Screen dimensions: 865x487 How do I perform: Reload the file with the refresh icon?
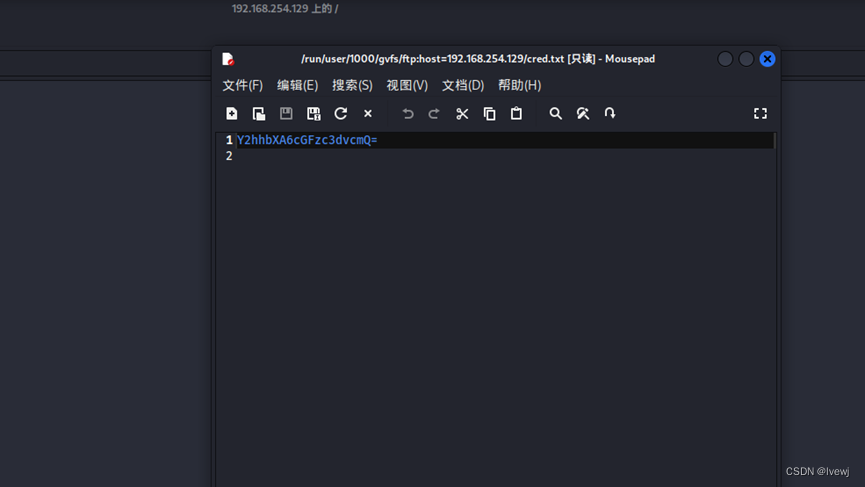click(340, 114)
